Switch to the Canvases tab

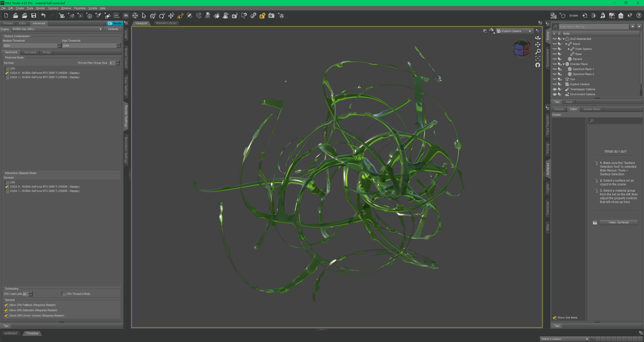(30, 52)
